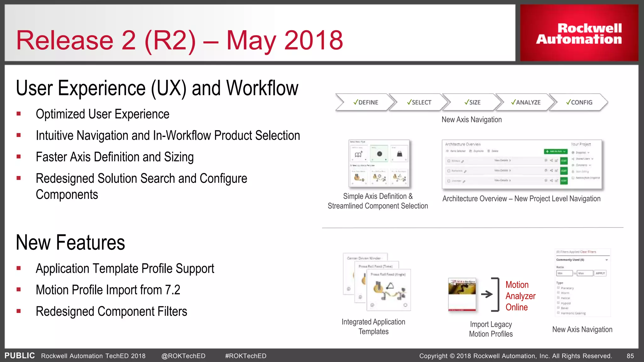Tick the checkbox of the first axis row
The width and height of the screenshot is (644, 362).
coord(449,161)
